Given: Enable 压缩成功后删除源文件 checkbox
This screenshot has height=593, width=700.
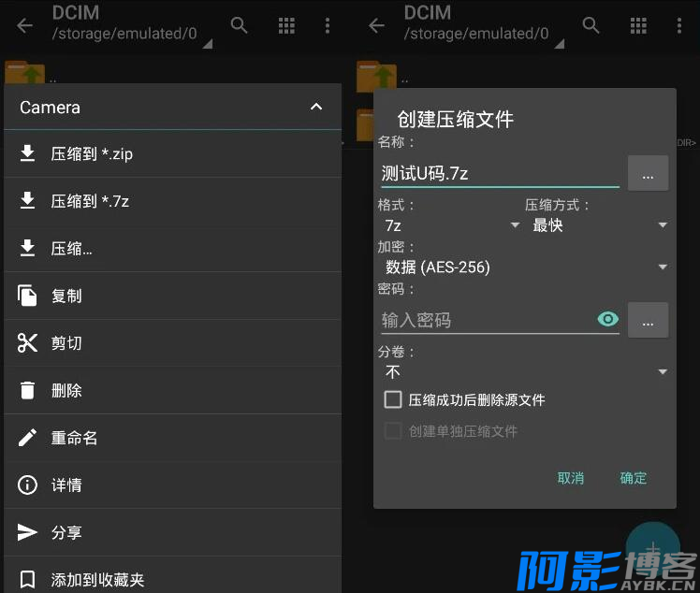Looking at the screenshot, I should point(393,399).
